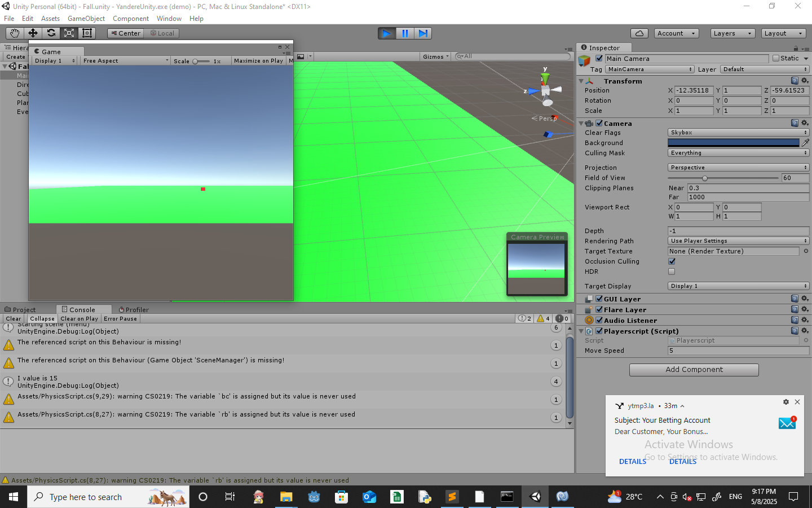
Task: Open the Tag dropdown showing MainCamera
Action: [x=650, y=69]
